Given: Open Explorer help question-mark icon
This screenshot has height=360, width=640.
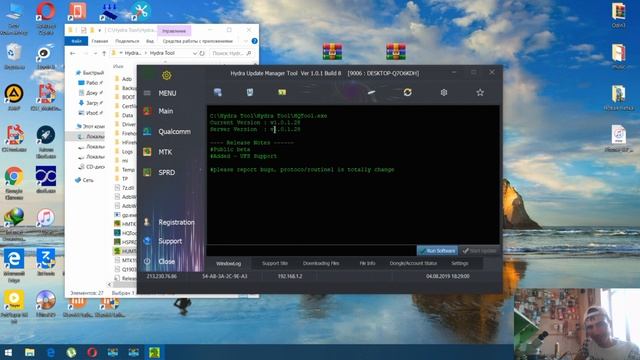Looking at the screenshot, I should click(254, 41).
